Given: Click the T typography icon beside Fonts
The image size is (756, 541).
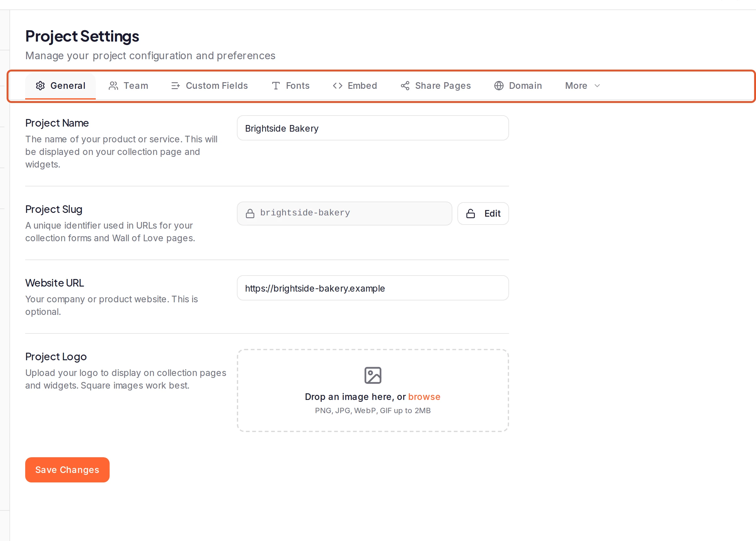Looking at the screenshot, I should (276, 86).
